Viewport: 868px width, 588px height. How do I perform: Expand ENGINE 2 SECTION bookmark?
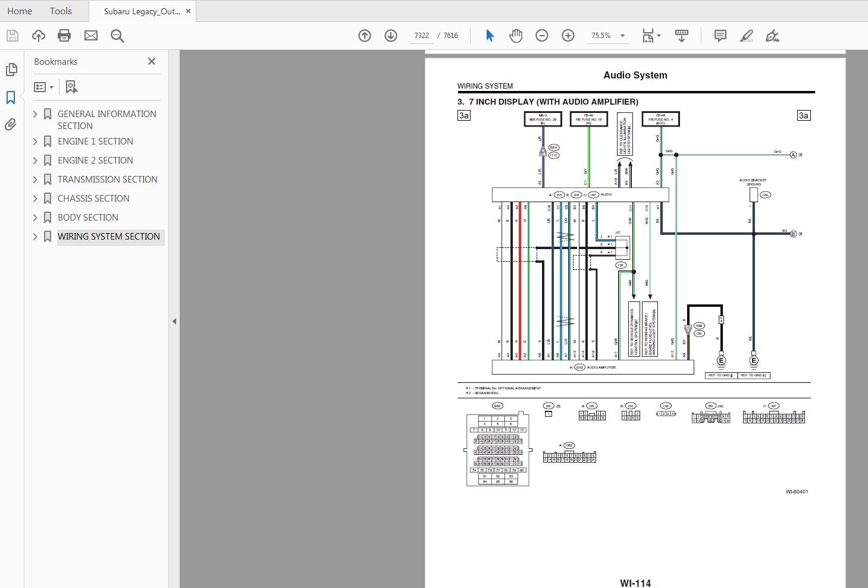(x=35, y=161)
